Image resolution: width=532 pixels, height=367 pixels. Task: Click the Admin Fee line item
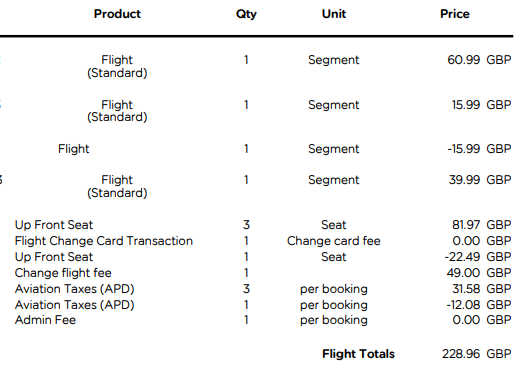click(45, 320)
